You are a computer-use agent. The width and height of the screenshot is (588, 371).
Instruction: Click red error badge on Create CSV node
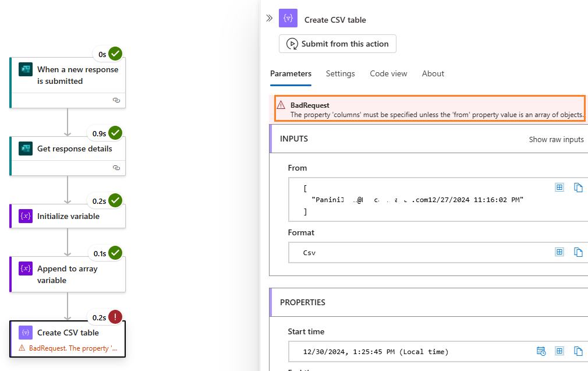pos(115,317)
